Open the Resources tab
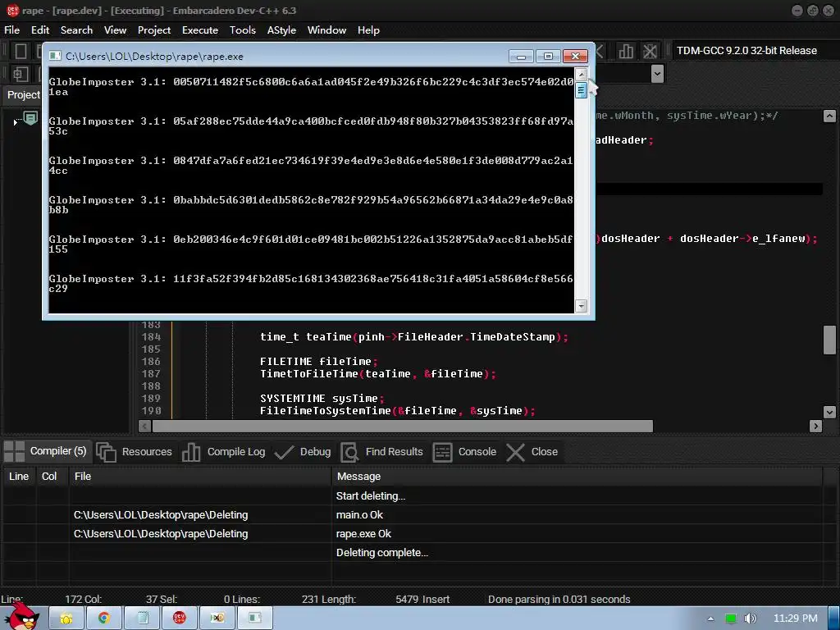 135,452
